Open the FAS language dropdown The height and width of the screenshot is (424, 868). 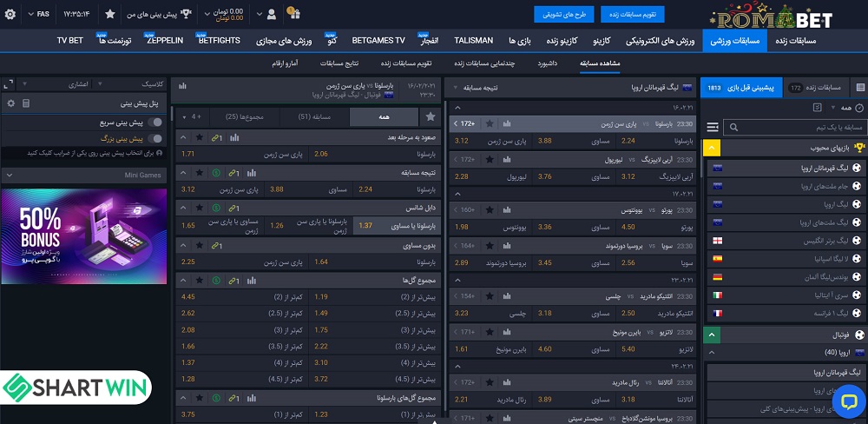coord(39,14)
